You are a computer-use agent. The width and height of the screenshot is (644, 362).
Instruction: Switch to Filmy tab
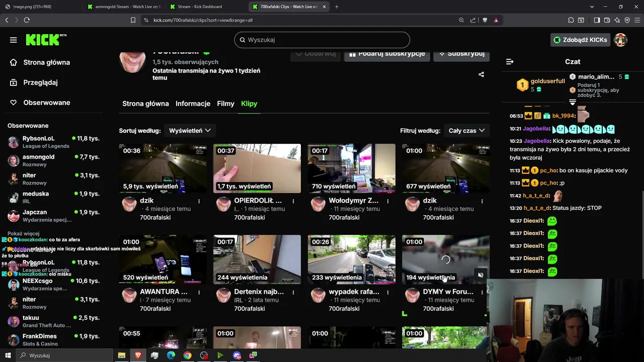pyautogui.click(x=225, y=104)
